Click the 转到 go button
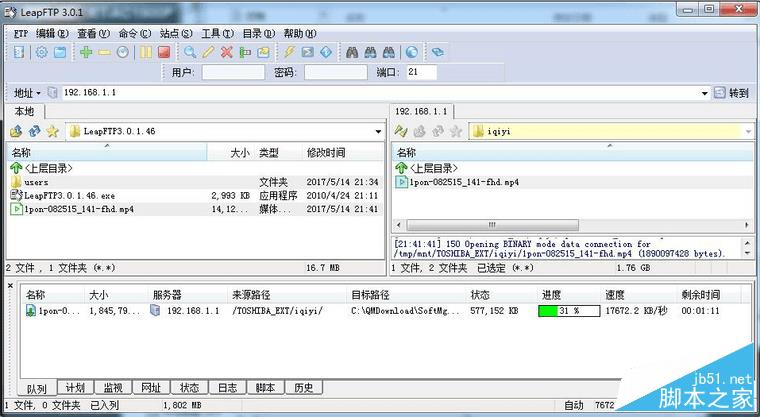 coord(732,93)
